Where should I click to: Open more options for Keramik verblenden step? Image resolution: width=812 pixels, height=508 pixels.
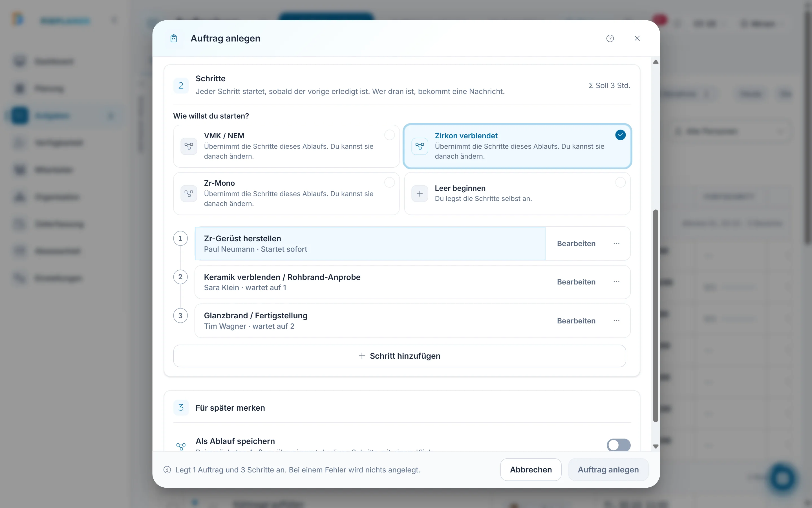point(616,282)
